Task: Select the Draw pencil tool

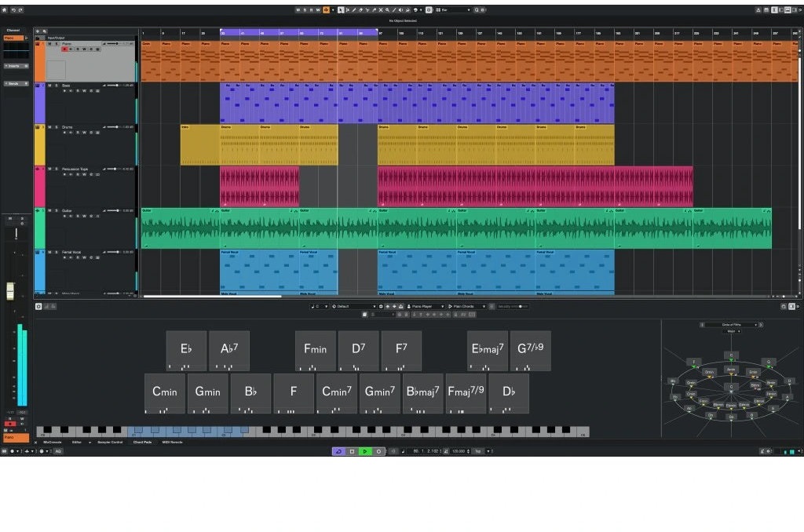Action: 354,9
